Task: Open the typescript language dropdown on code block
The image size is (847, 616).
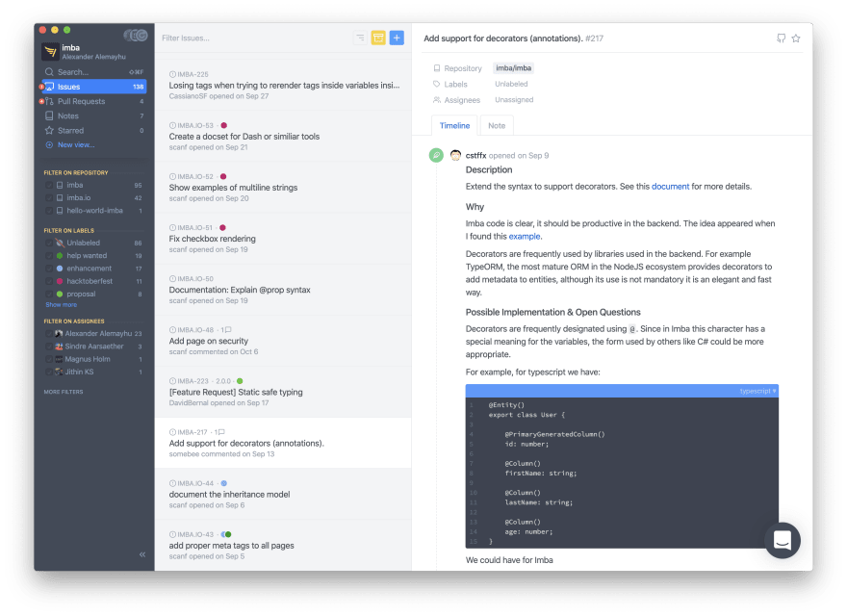Action: pos(757,391)
